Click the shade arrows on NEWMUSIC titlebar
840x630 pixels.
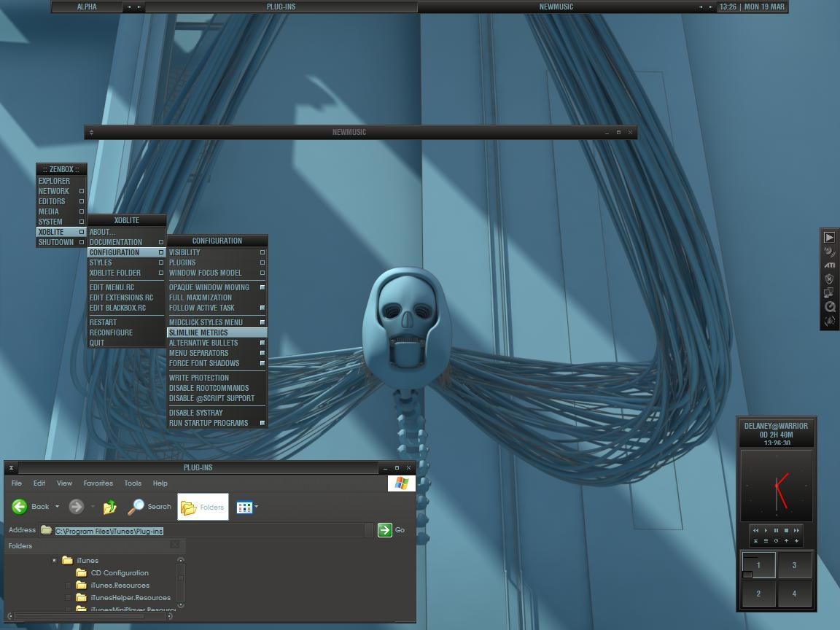[x=91, y=132]
